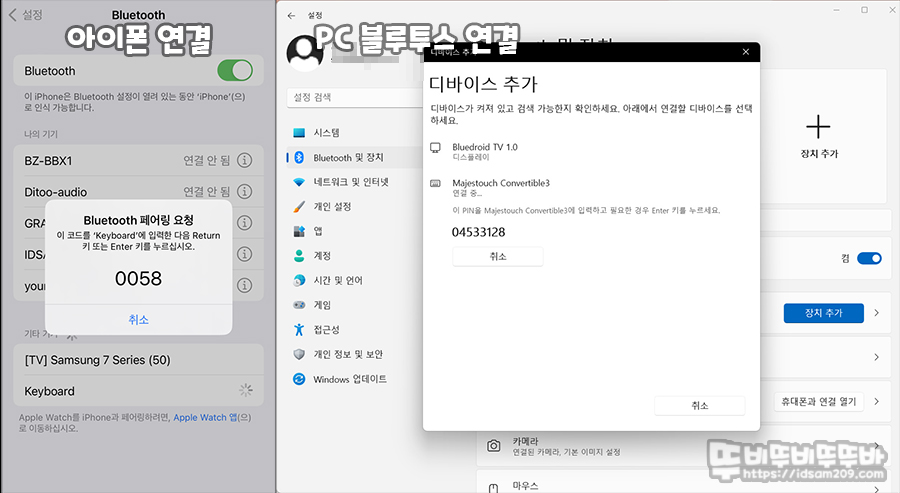Open 마우스 settings row

682,483
